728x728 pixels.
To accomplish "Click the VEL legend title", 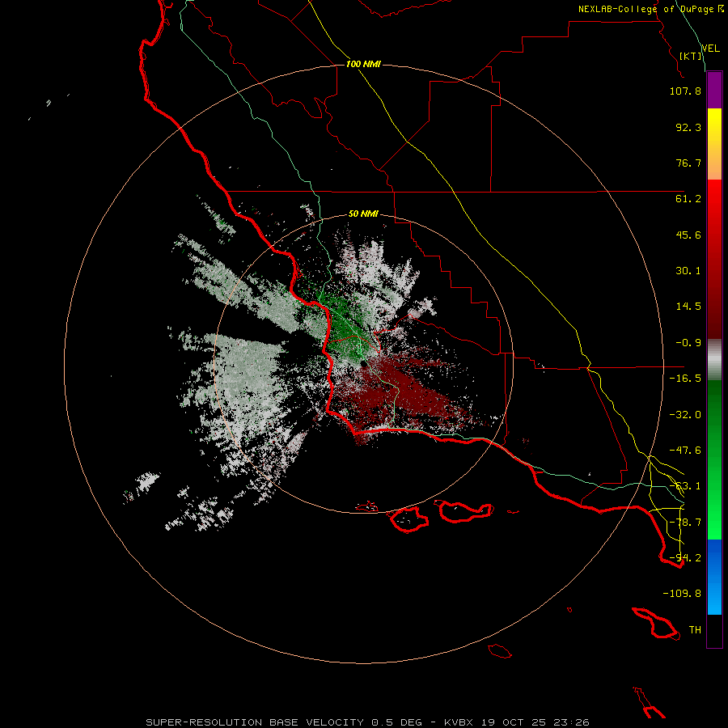I will [x=710, y=49].
